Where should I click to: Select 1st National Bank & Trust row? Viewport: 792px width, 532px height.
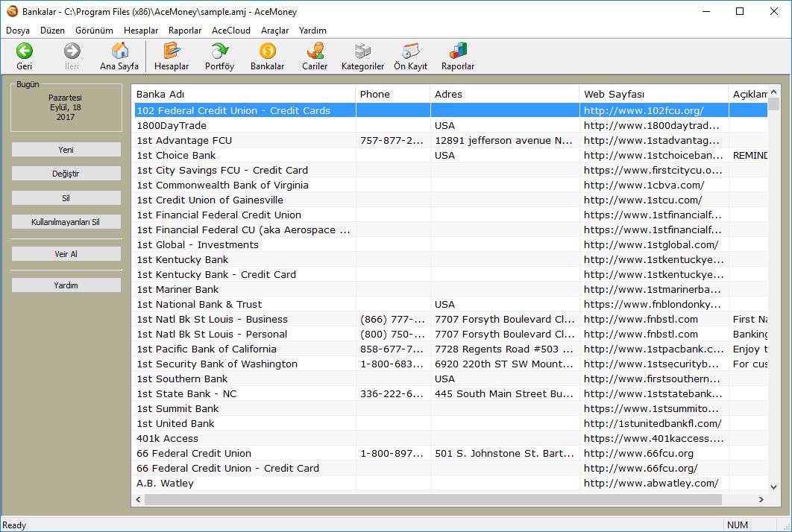[450, 304]
